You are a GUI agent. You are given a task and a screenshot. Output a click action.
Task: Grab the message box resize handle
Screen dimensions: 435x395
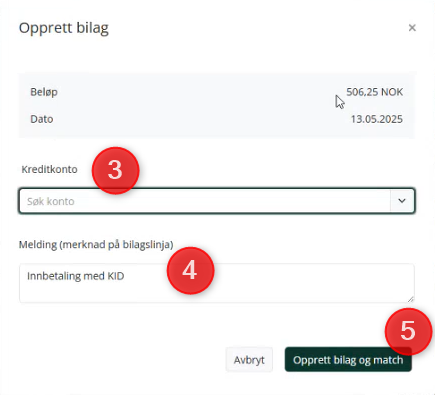click(x=410, y=299)
